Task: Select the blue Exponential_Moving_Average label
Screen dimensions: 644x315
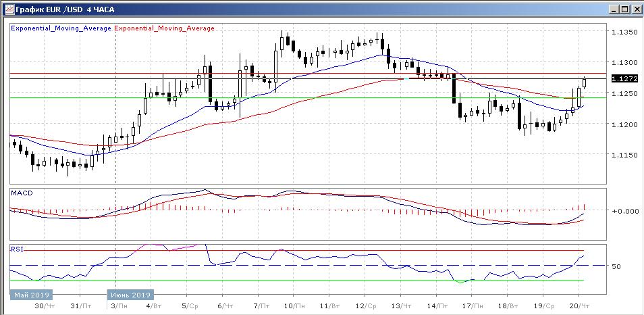Action: coord(61,28)
